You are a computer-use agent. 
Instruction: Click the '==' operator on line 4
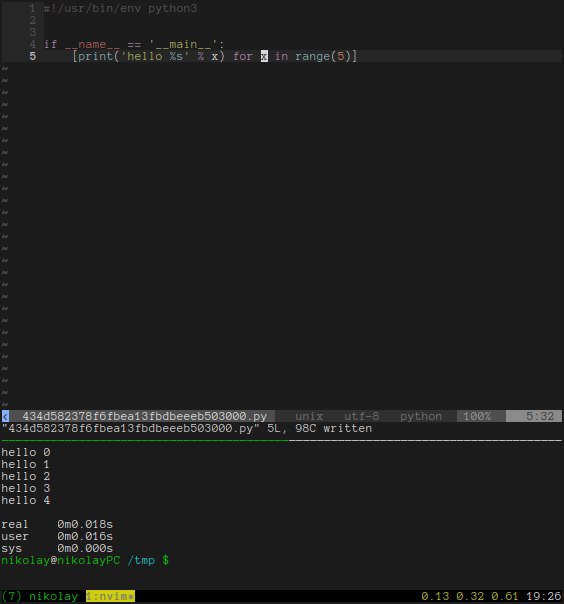(x=134, y=44)
